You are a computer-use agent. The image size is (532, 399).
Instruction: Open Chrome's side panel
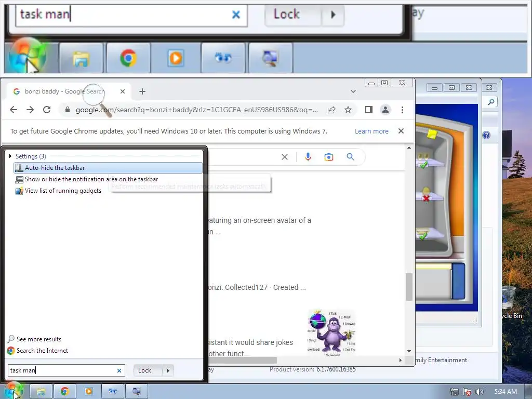tap(369, 110)
